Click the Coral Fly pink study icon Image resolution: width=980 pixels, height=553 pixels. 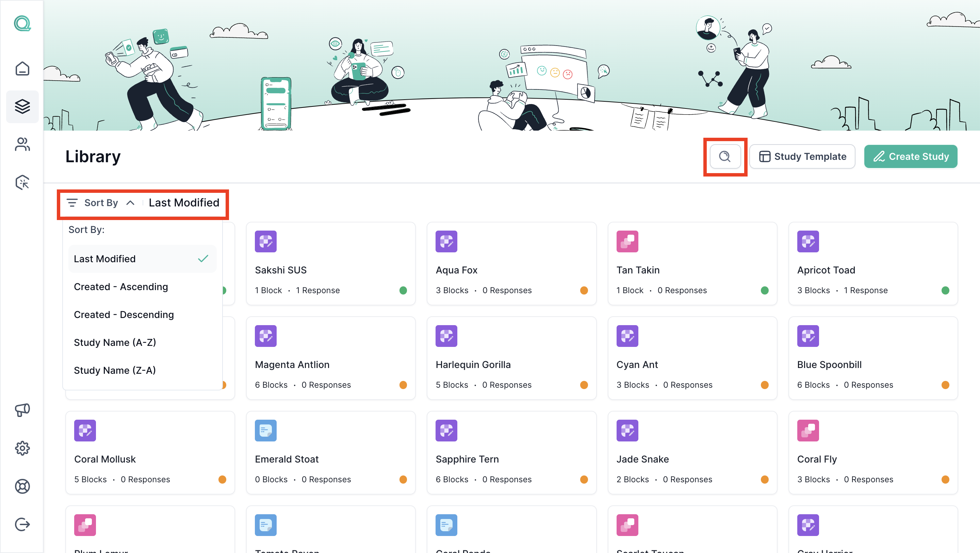808,431
